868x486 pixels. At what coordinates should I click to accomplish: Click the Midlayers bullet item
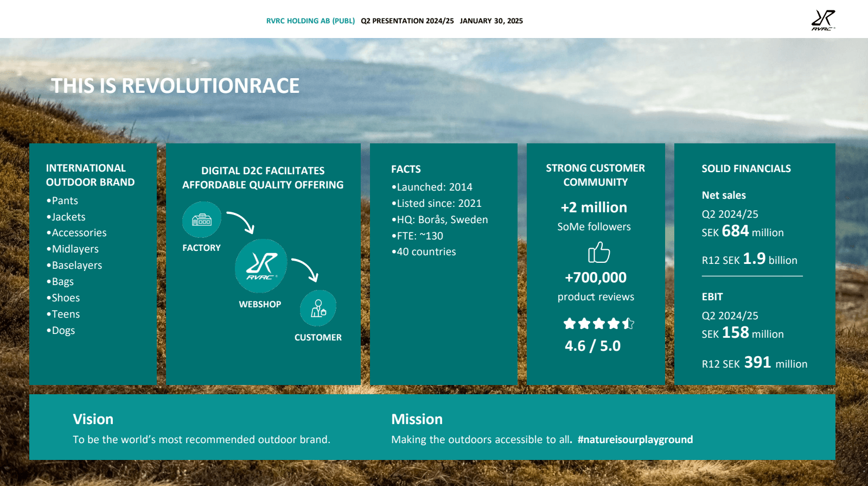coord(73,249)
